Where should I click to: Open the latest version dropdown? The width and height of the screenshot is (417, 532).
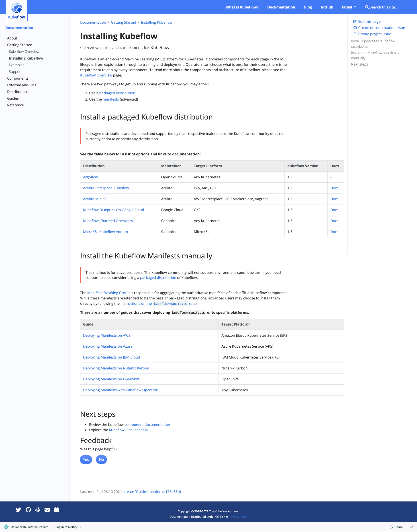pyautogui.click(x=349, y=7)
